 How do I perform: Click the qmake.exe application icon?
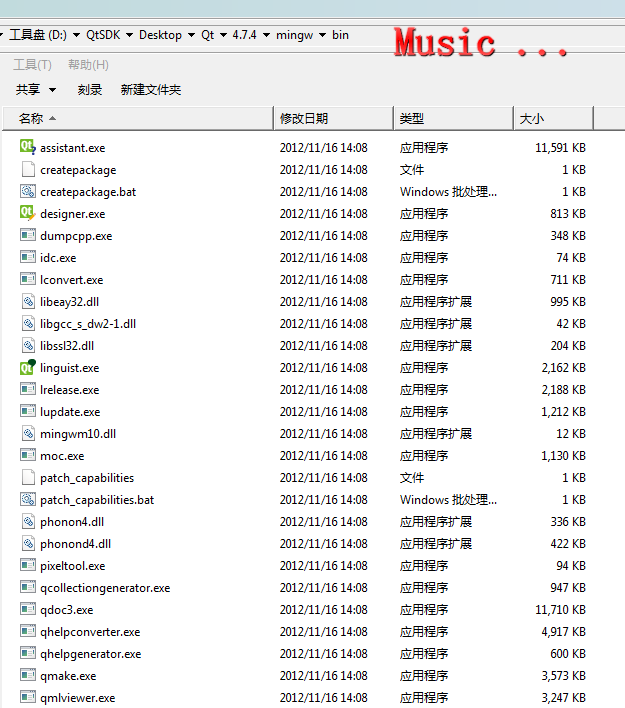(28, 675)
